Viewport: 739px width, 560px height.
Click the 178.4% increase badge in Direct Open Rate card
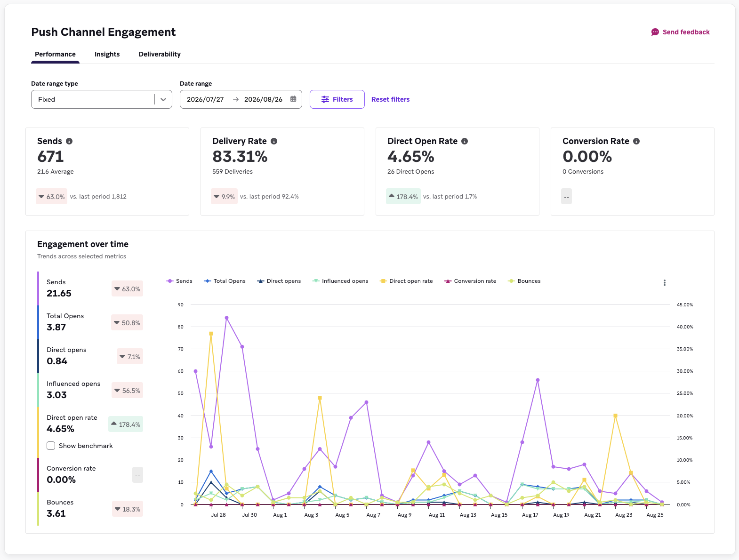[403, 197]
